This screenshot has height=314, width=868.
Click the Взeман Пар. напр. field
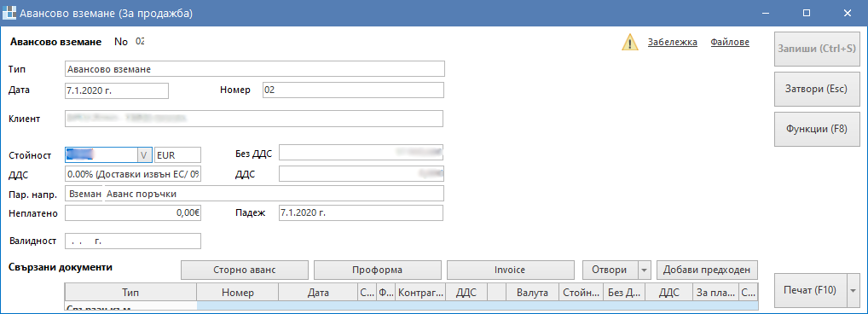(84, 194)
